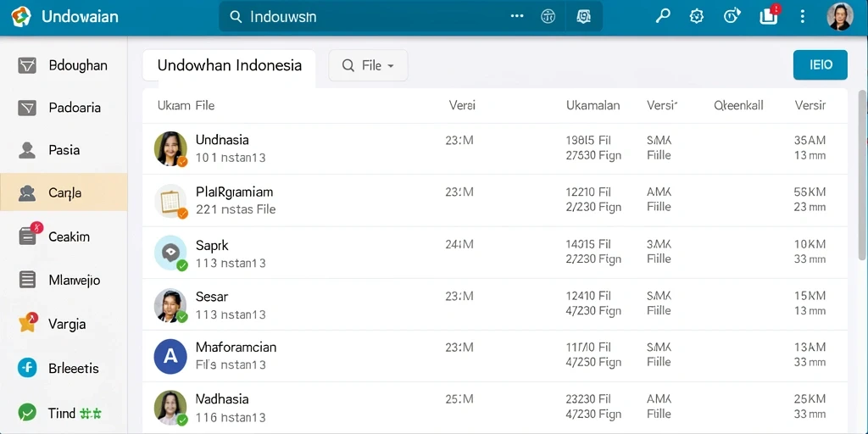
Task: Open Bdoughan in the sidebar
Action: [64, 65]
